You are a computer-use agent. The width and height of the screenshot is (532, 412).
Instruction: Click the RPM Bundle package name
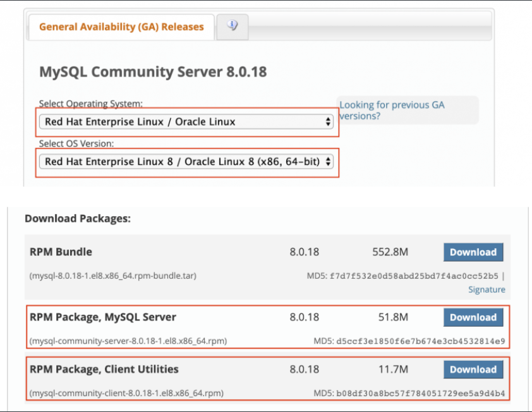tap(61, 252)
